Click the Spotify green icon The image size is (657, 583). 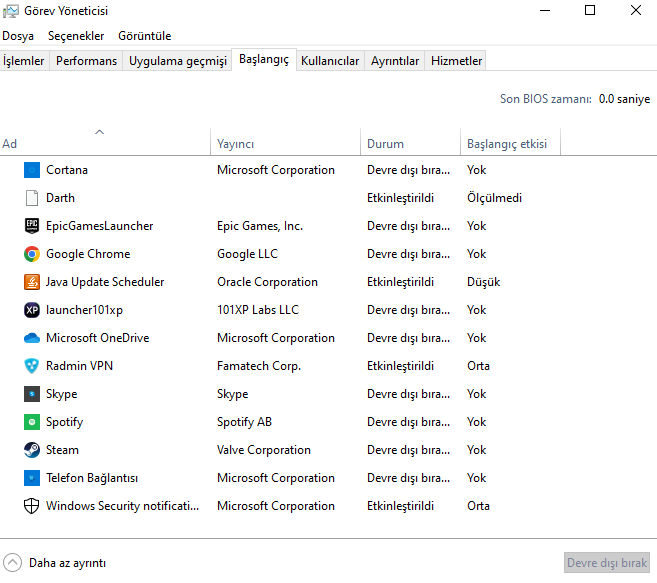click(32, 422)
